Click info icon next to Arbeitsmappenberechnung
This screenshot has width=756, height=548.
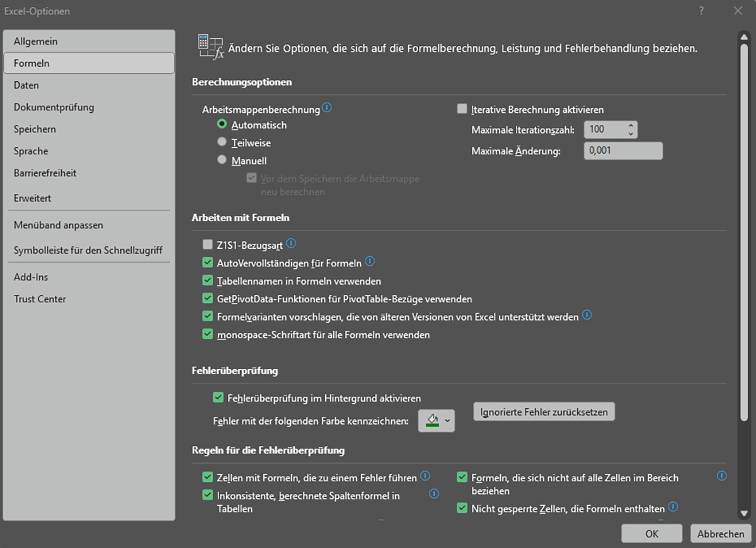327,108
